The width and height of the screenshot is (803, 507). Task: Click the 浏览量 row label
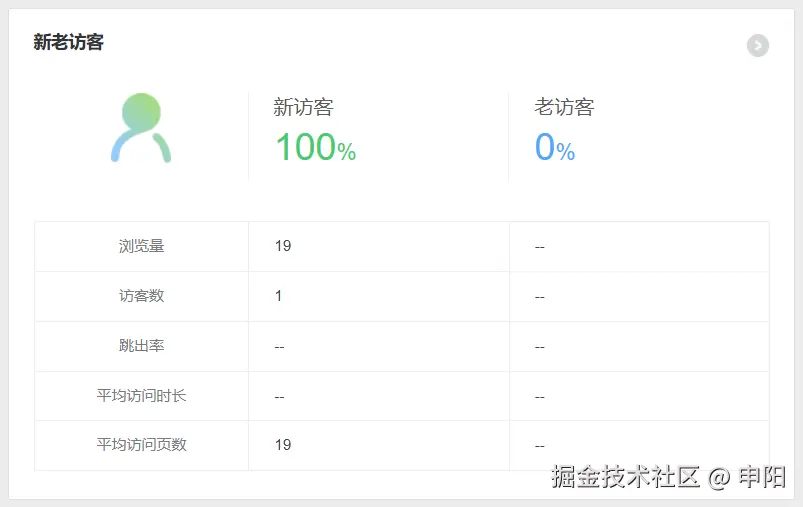pos(141,246)
